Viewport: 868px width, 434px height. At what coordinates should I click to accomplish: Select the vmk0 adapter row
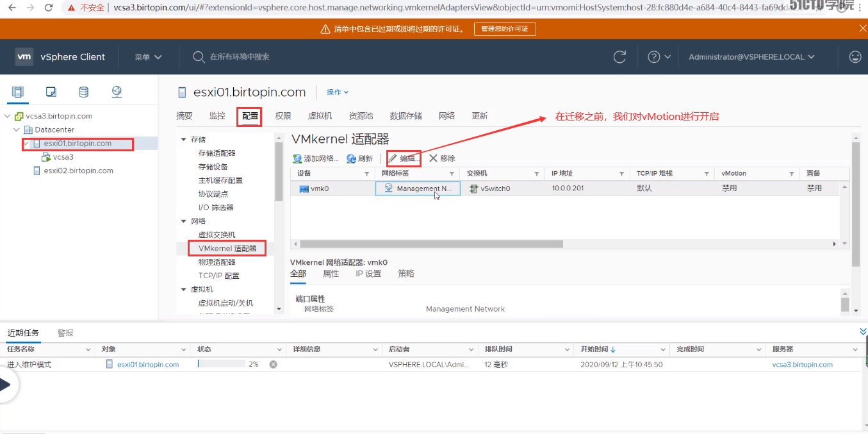(x=565, y=188)
